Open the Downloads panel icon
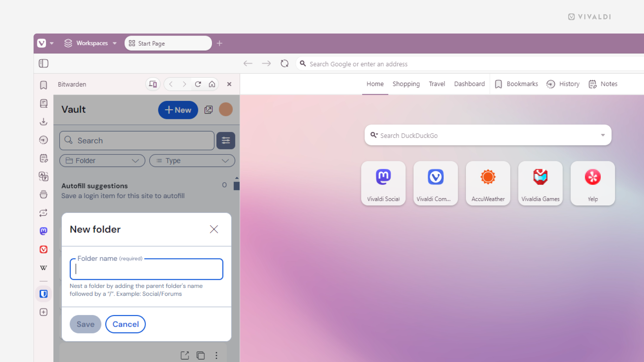644x362 pixels. tap(44, 122)
